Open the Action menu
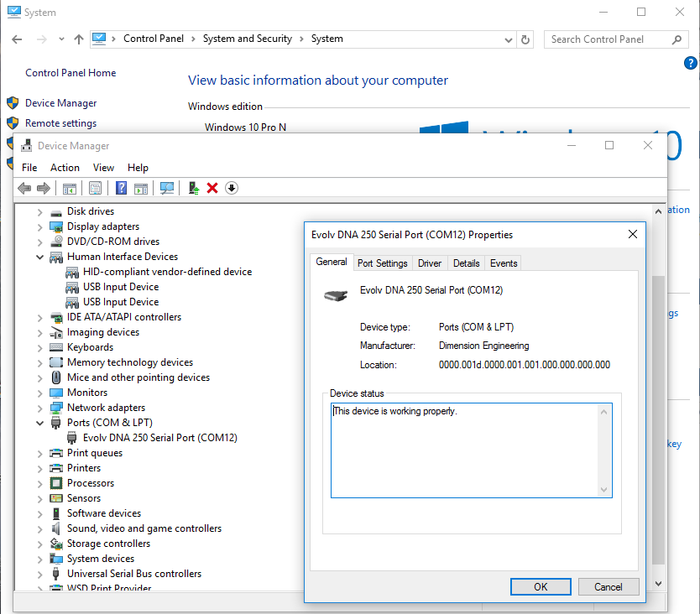 pyautogui.click(x=65, y=168)
